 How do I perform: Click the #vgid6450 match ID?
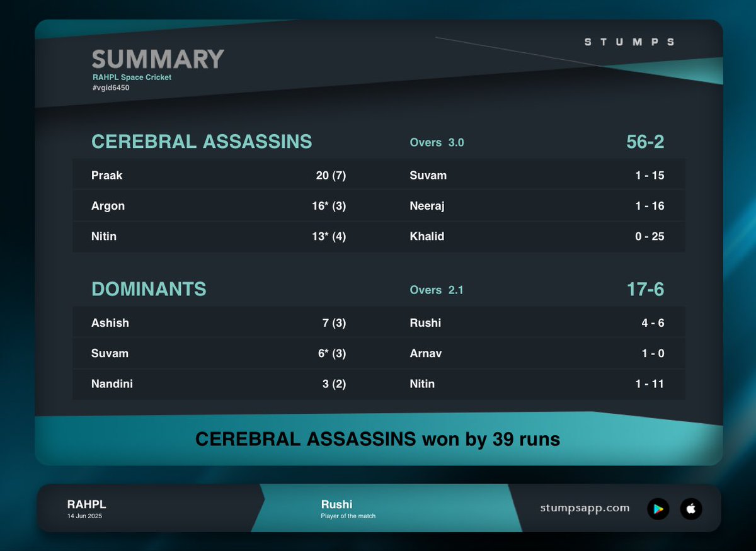pyautogui.click(x=111, y=88)
